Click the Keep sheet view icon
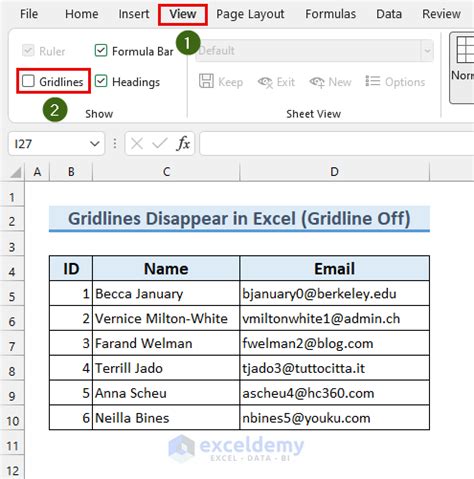This screenshot has width=474, height=479. 206,81
